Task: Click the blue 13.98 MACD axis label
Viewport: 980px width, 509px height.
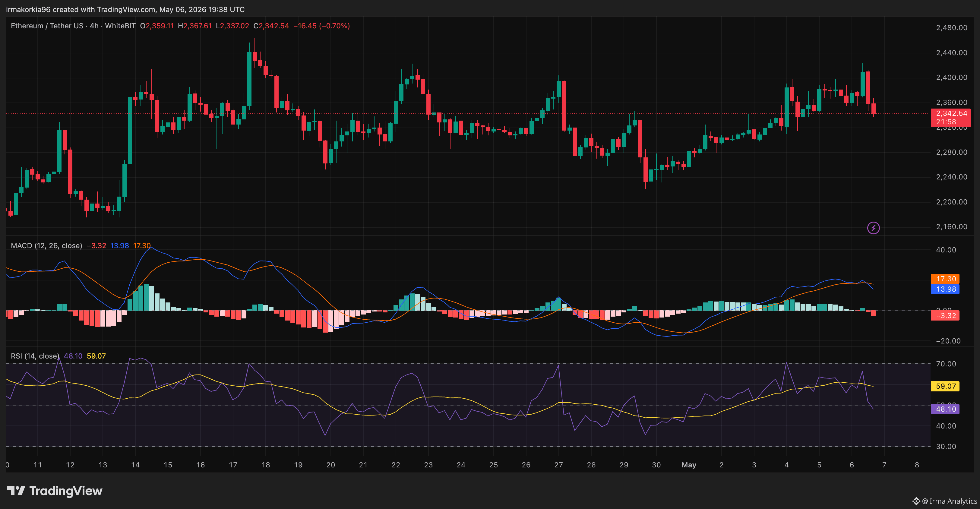Action: (945, 289)
